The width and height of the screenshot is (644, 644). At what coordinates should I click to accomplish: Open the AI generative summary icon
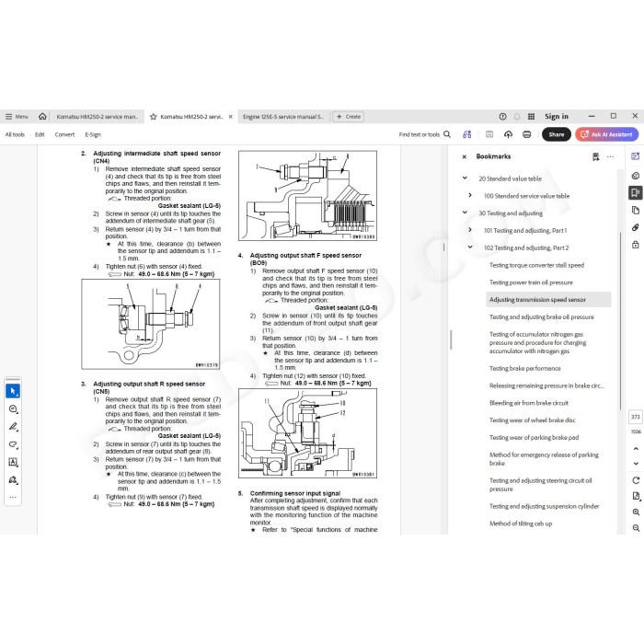coord(467,134)
